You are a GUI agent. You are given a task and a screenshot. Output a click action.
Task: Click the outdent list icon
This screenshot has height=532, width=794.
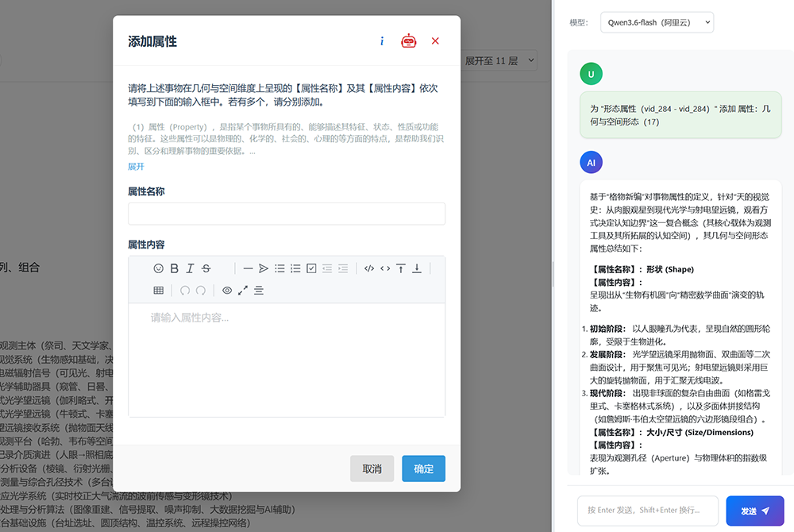327,268
